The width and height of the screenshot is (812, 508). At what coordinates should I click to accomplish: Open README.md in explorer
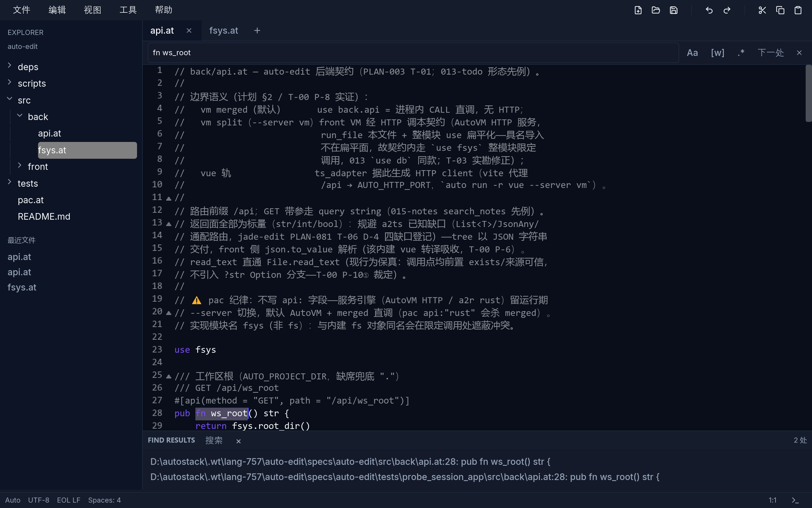click(x=44, y=217)
